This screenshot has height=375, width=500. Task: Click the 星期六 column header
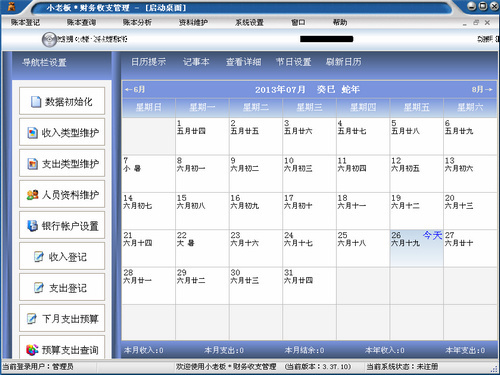point(470,107)
